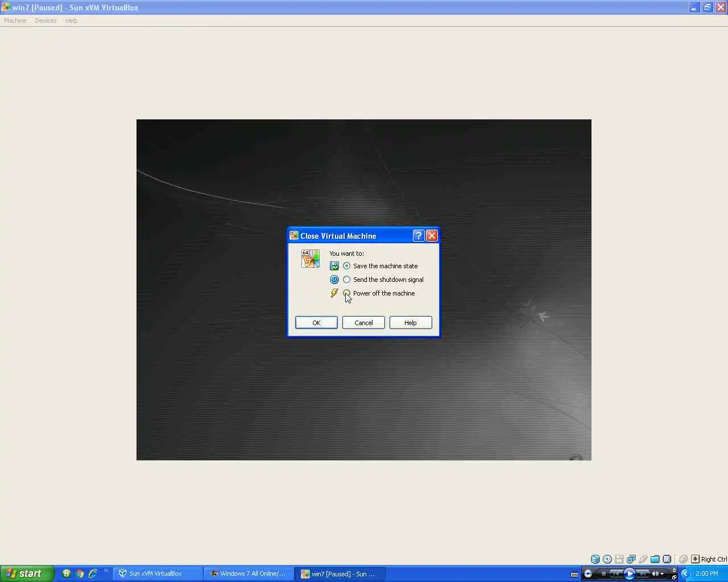728x582 pixels.
Task: Launch Chrome from Quick Launch bar
Action: coord(80,573)
